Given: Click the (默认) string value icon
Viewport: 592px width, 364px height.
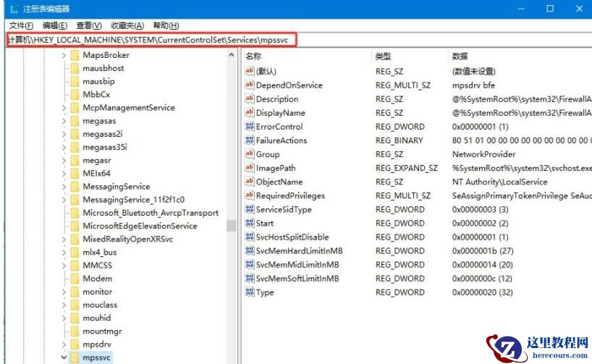Looking at the screenshot, I should [249, 71].
